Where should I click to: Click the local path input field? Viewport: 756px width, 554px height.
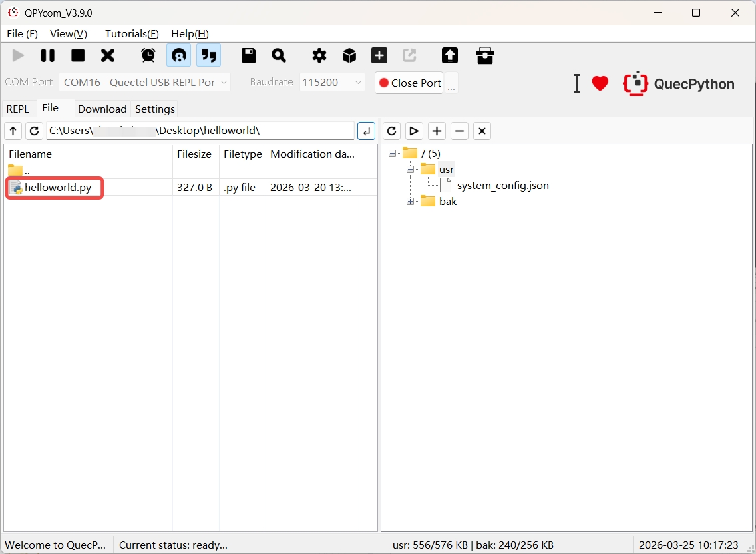200,131
